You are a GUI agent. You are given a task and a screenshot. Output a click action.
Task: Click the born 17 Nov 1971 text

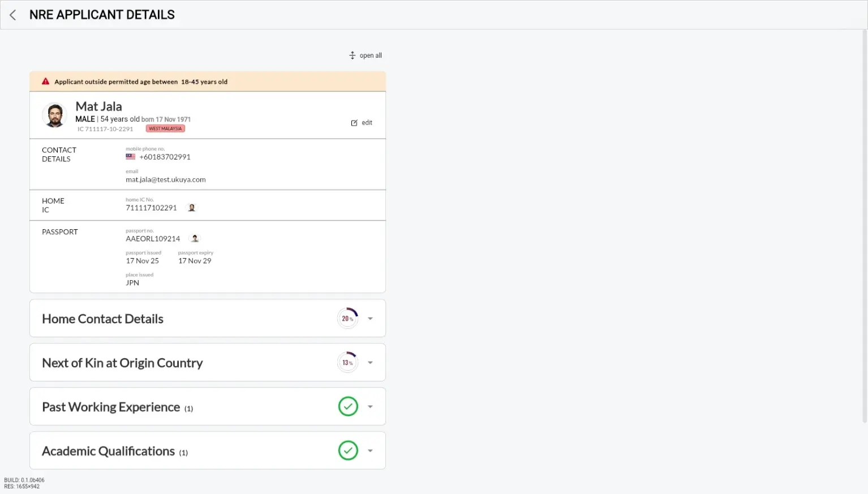click(166, 119)
